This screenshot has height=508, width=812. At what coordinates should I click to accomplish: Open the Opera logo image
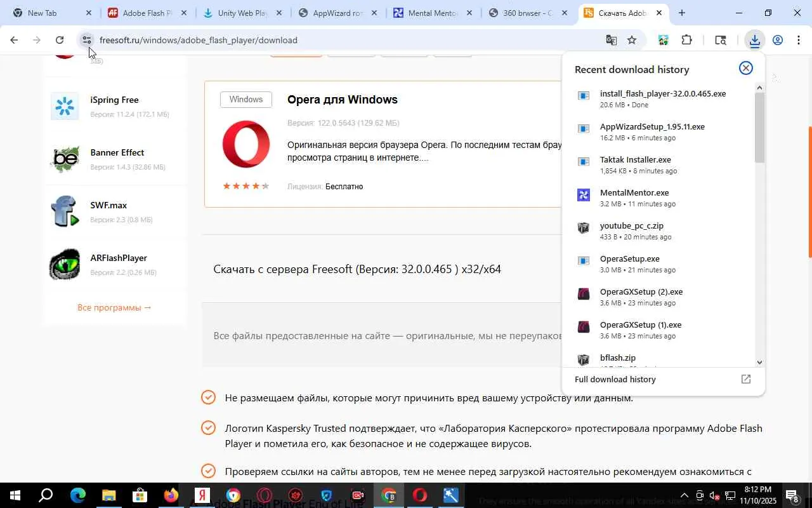pyautogui.click(x=246, y=144)
